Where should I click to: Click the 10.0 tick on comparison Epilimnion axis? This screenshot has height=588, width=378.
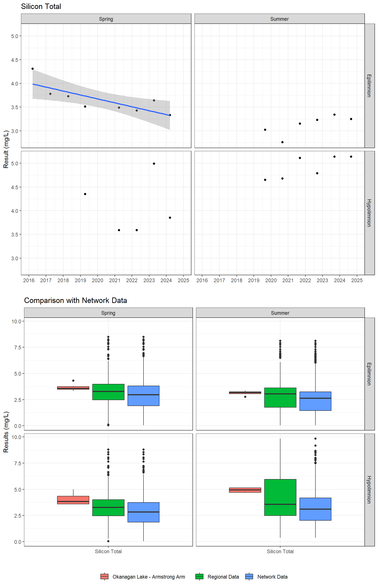[x=16, y=321]
